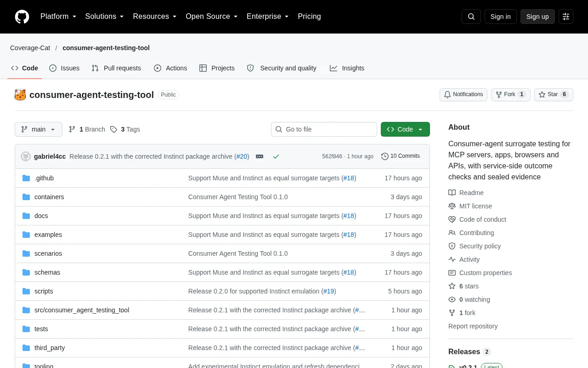Viewport: 588px width, 368px height.
Task: Click the Go to file search field
Action: [324, 129]
